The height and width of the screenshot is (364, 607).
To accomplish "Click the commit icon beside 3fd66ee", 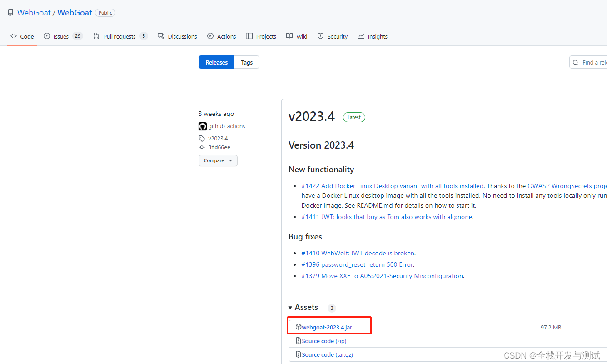I will tap(202, 147).
